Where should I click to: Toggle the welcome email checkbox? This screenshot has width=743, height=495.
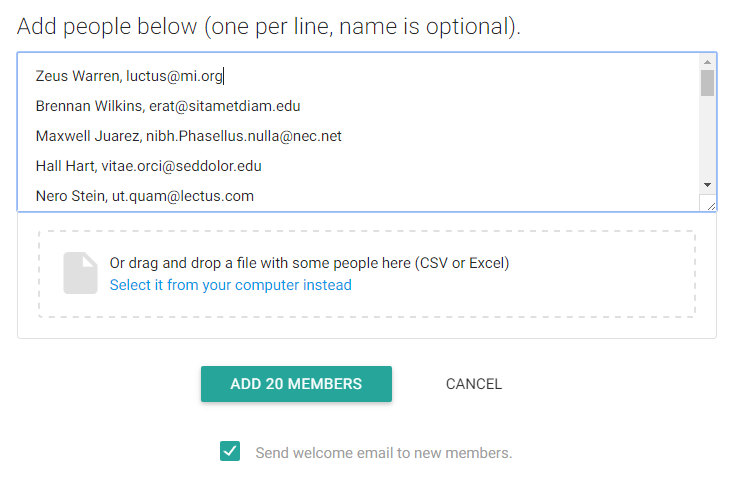[x=230, y=452]
